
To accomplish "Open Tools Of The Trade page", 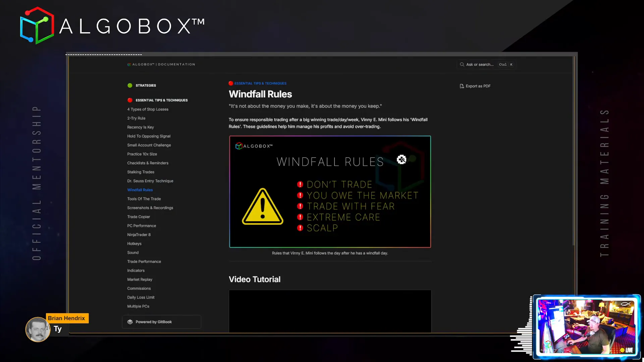I will click(144, 199).
